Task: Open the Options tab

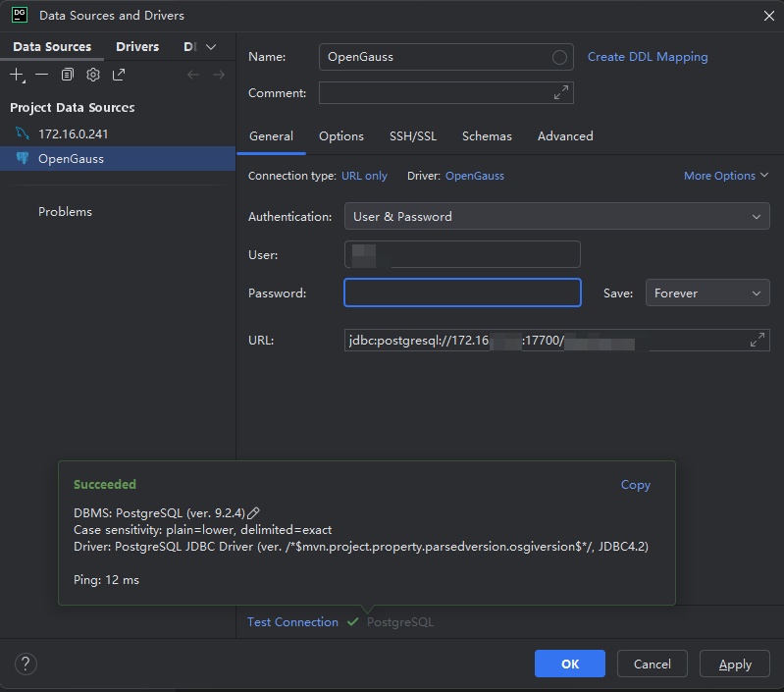Action: 341,136
